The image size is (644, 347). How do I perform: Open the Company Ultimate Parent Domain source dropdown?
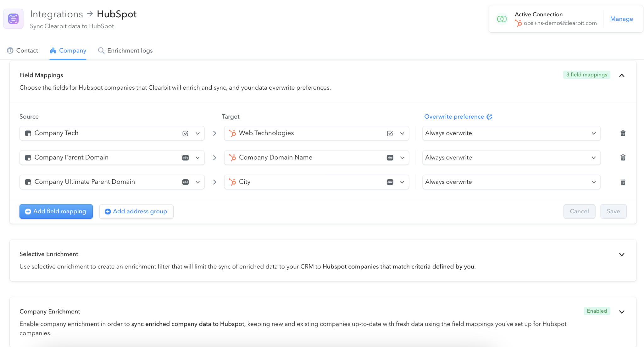click(x=197, y=182)
